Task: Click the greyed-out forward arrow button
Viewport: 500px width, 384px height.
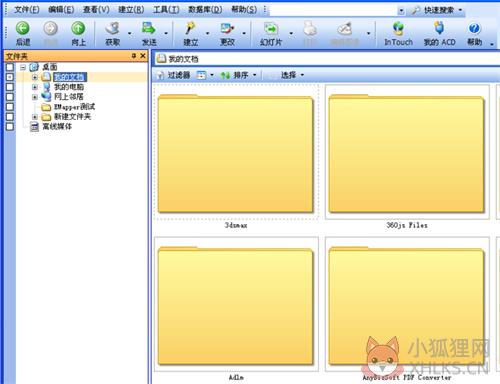Action: 50,29
